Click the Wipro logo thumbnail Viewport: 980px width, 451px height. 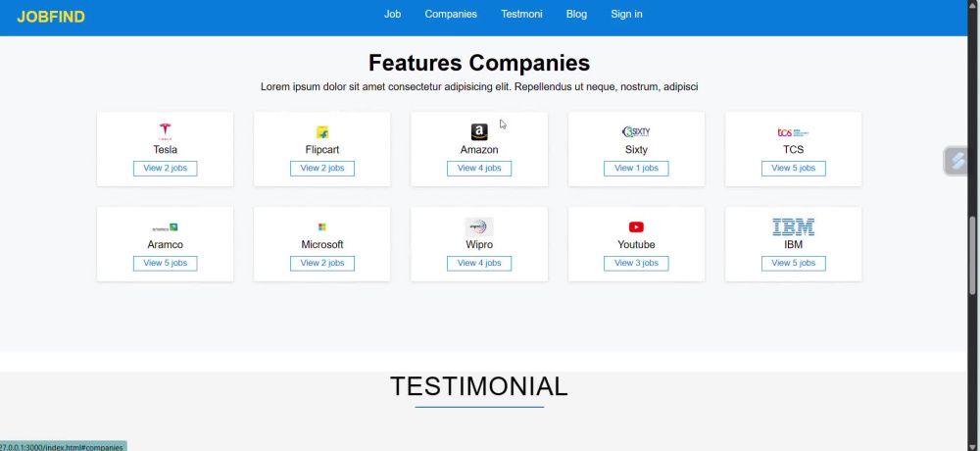479,226
